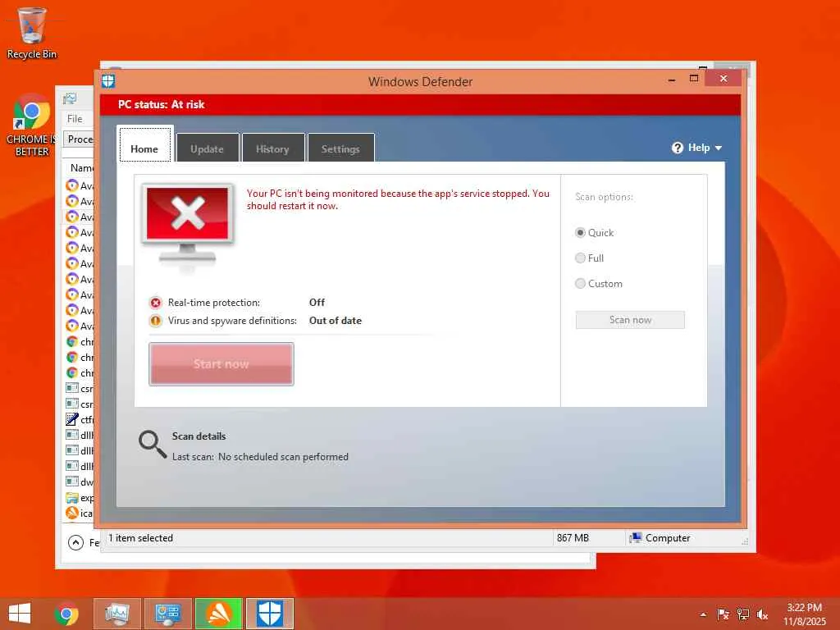Open the CHROME IS BETTER desktop shortcut
This screenshot has width=840, height=630.
coord(32,126)
